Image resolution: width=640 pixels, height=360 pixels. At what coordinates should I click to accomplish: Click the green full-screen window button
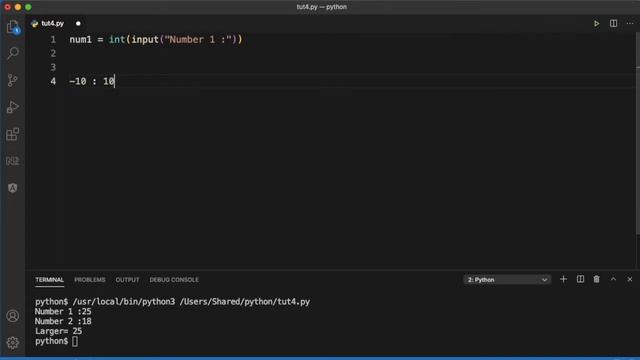pyautogui.click(x=28, y=7)
